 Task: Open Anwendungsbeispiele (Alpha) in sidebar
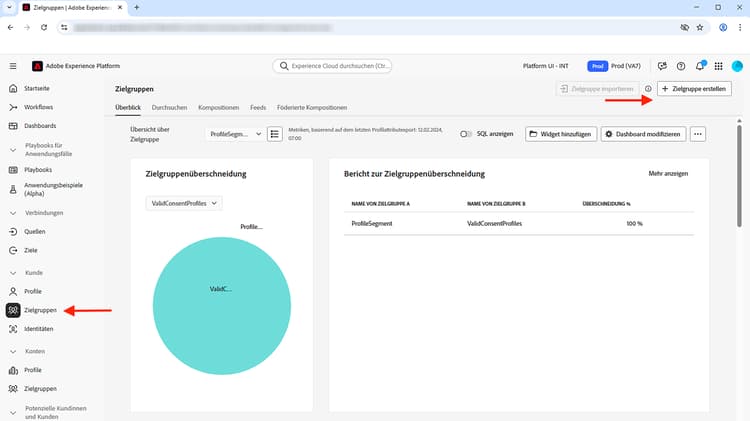[x=53, y=189]
